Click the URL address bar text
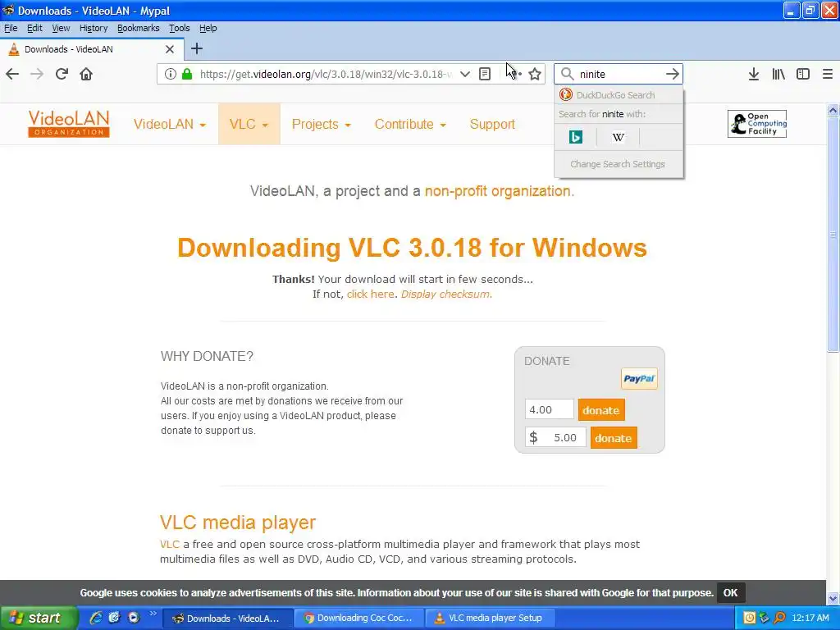840x630 pixels. click(x=326, y=74)
